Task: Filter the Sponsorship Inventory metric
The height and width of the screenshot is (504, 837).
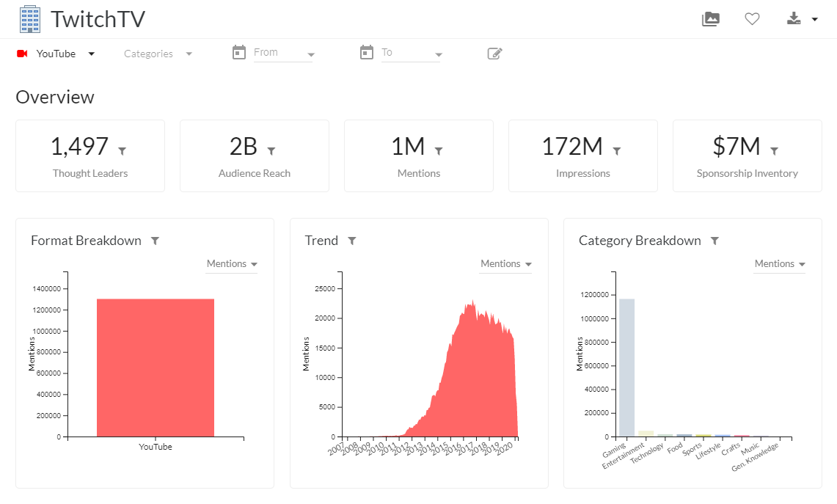Action: click(774, 151)
